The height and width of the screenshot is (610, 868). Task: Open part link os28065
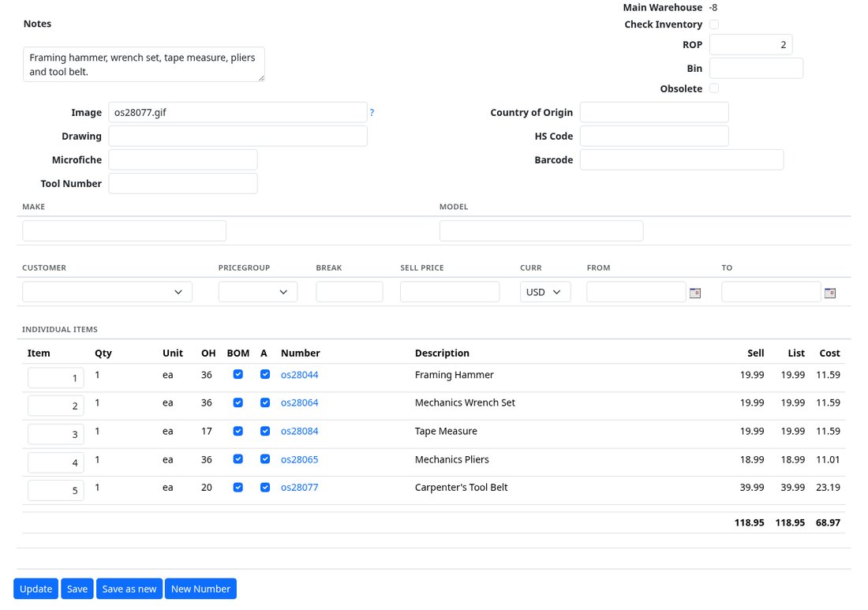300,459
